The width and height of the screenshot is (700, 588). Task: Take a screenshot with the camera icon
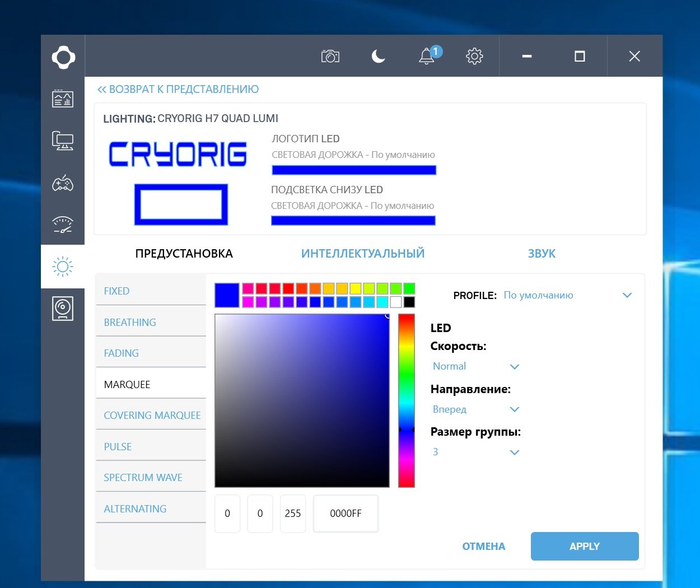coord(330,56)
